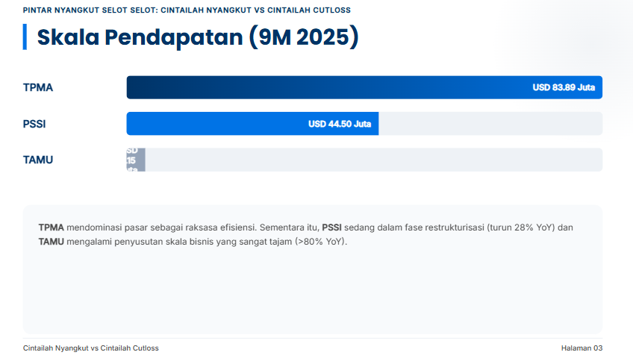This screenshot has width=633, height=364.
Task: Click the "USD 44.50 Juta" value label
Action: tap(340, 124)
